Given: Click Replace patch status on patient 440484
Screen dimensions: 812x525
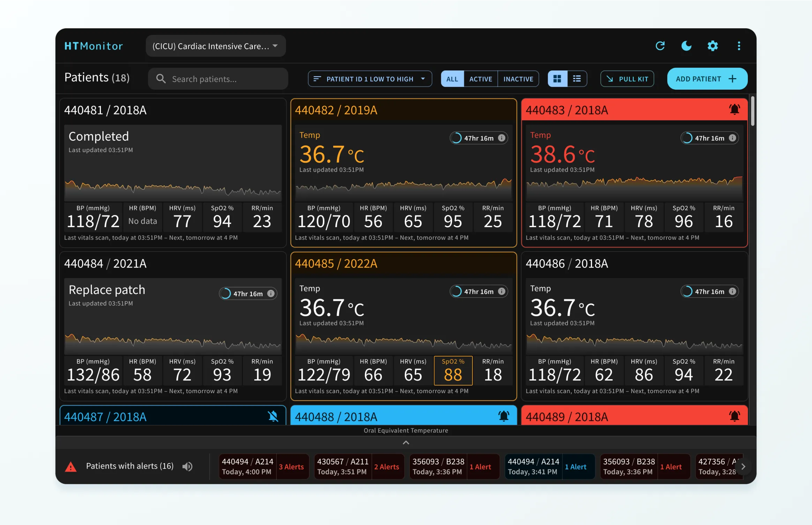Looking at the screenshot, I should (107, 290).
